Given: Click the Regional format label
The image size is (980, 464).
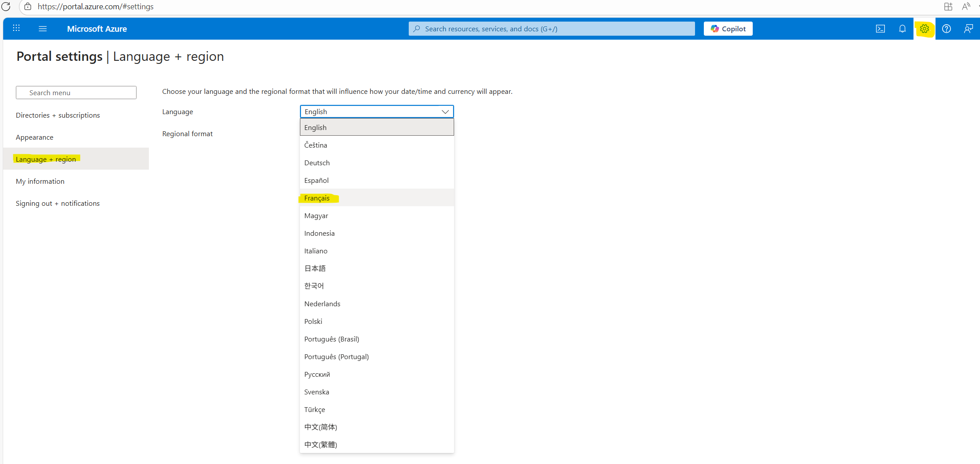Looking at the screenshot, I should 187,134.
